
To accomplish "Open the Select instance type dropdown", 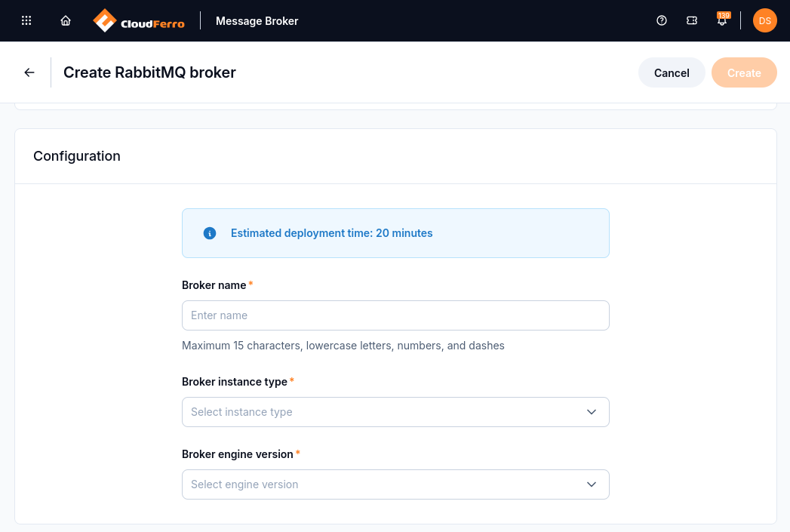I will pos(395,412).
